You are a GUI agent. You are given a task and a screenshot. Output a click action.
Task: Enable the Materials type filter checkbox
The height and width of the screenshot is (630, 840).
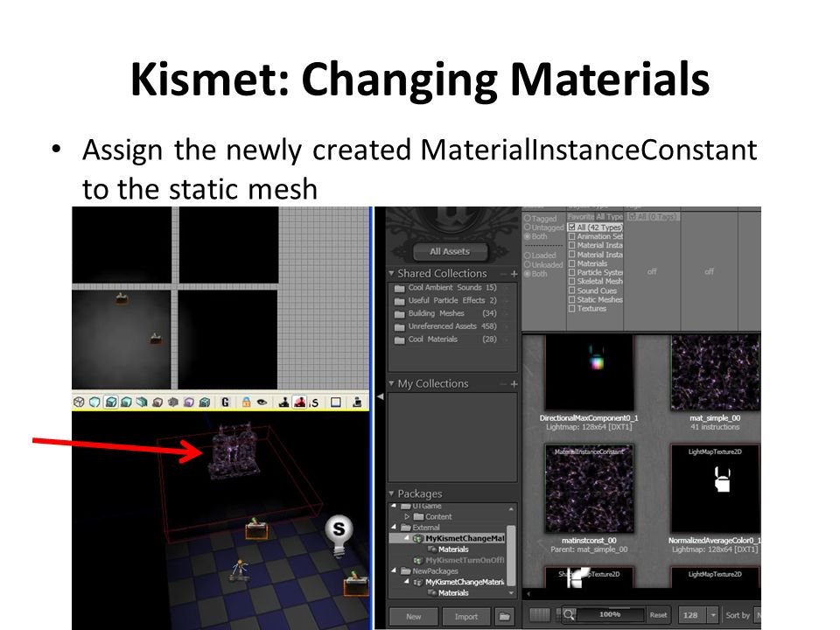click(572, 263)
